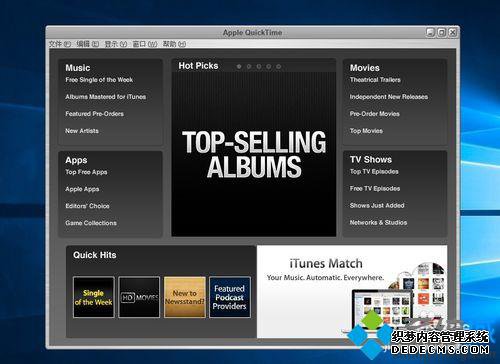Viewport: 500px width, 364px height.
Task: Open the Top Free Apps link
Action: tap(86, 172)
